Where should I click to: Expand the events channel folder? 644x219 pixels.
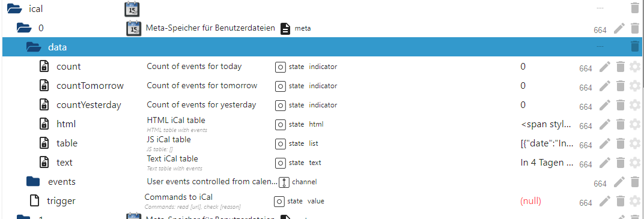pos(33,181)
